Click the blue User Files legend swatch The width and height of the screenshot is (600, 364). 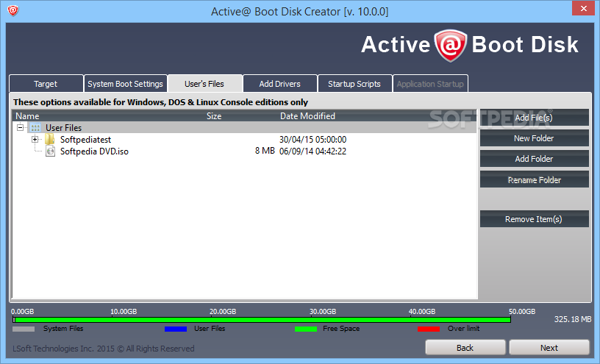coord(176,329)
